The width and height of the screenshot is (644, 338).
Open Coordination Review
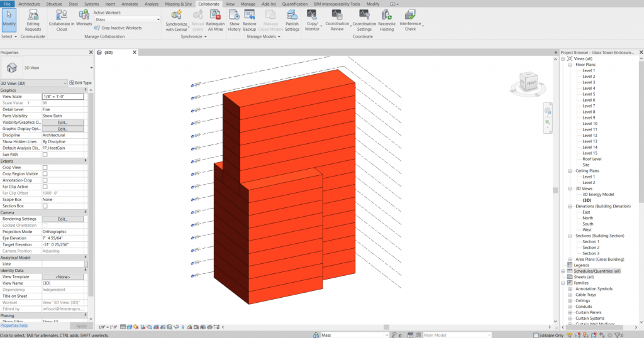pyautogui.click(x=337, y=20)
